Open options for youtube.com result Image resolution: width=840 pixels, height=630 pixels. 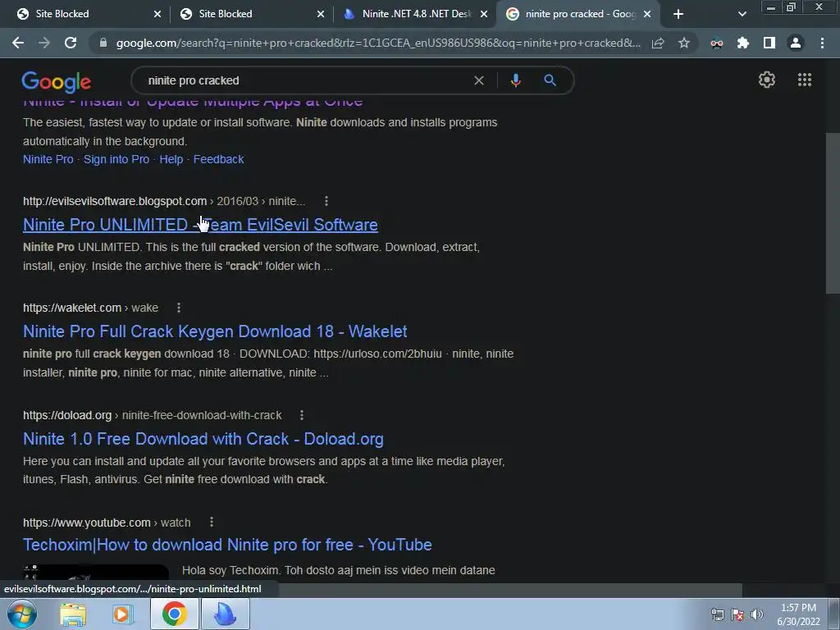pos(212,522)
